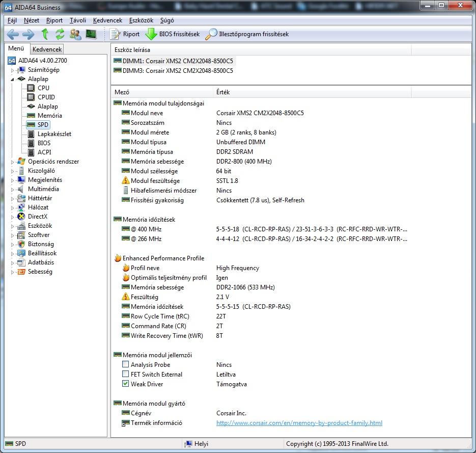Expand the Megjelenítés tree node
476x453 pixels.
click(12, 180)
